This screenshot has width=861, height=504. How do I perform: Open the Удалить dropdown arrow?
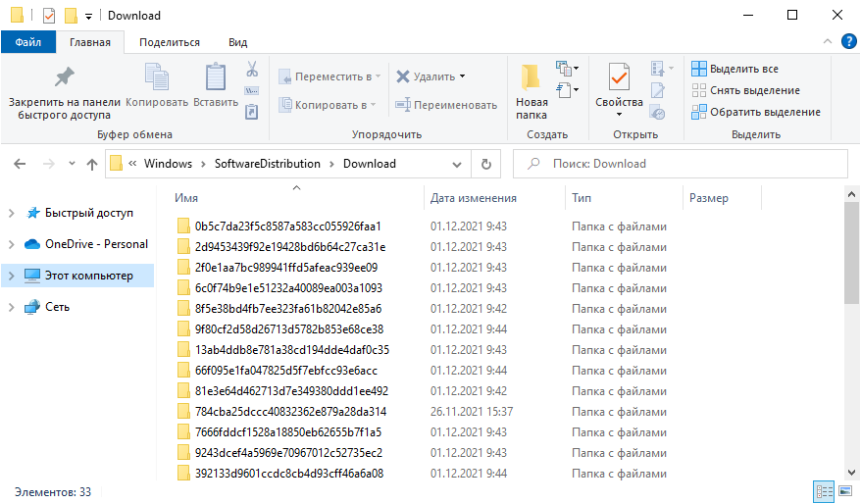[463, 76]
